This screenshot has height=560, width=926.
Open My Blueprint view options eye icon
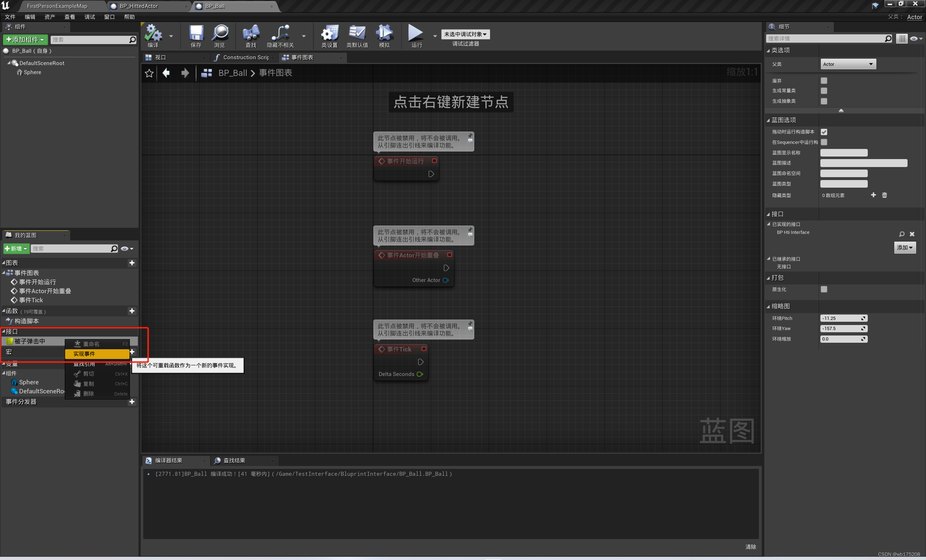127,249
